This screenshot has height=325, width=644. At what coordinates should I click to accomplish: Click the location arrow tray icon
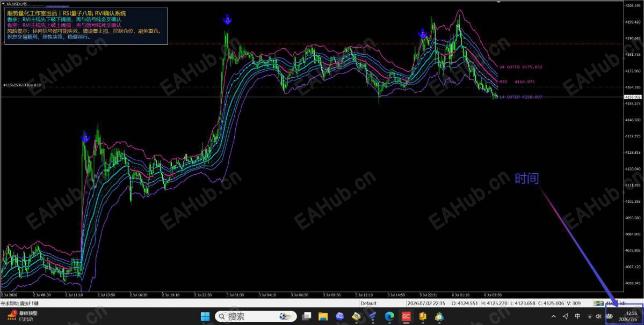point(566,316)
